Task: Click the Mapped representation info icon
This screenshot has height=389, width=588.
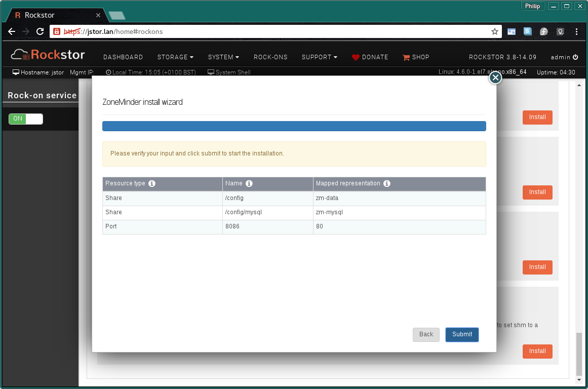Action: click(x=387, y=183)
